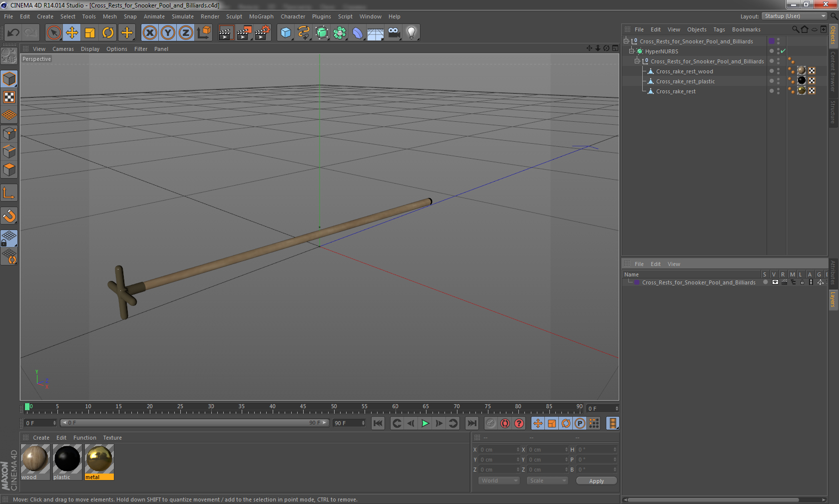Image resolution: width=839 pixels, height=504 pixels.
Task: Select the Live Selection tool
Action: 53,33
